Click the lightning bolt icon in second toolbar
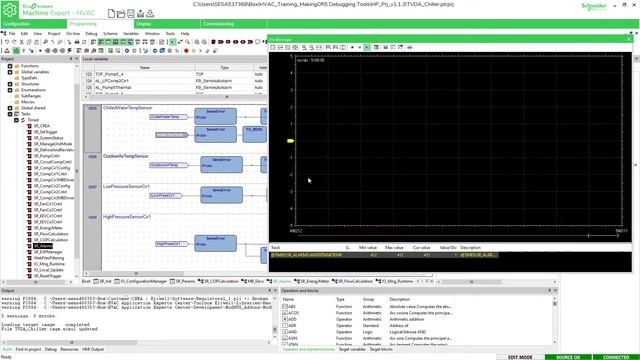 pyautogui.click(x=69, y=51)
